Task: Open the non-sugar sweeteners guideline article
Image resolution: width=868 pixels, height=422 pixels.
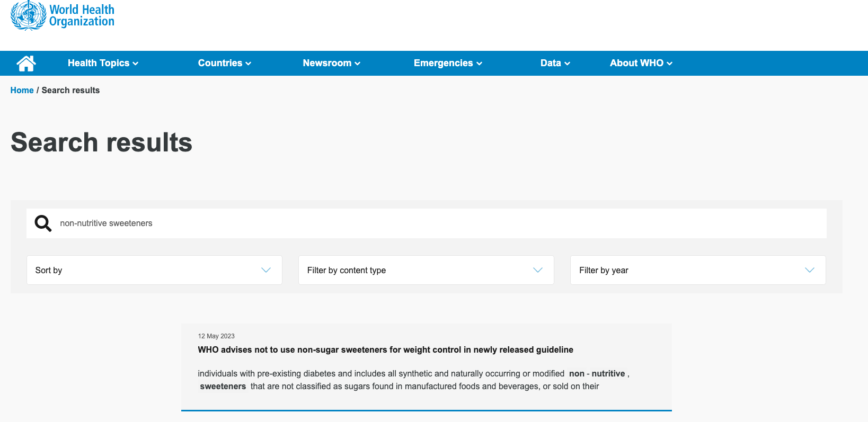Action: tap(385, 350)
